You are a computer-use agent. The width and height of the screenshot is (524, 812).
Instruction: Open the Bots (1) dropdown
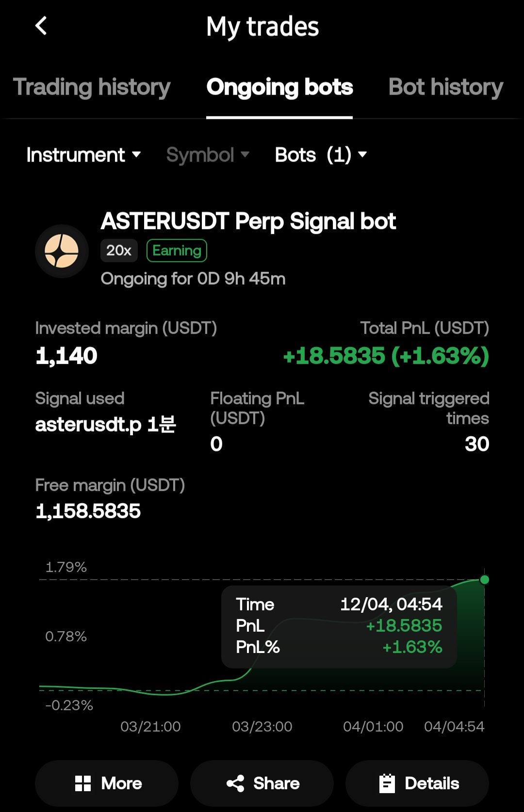pyautogui.click(x=320, y=155)
